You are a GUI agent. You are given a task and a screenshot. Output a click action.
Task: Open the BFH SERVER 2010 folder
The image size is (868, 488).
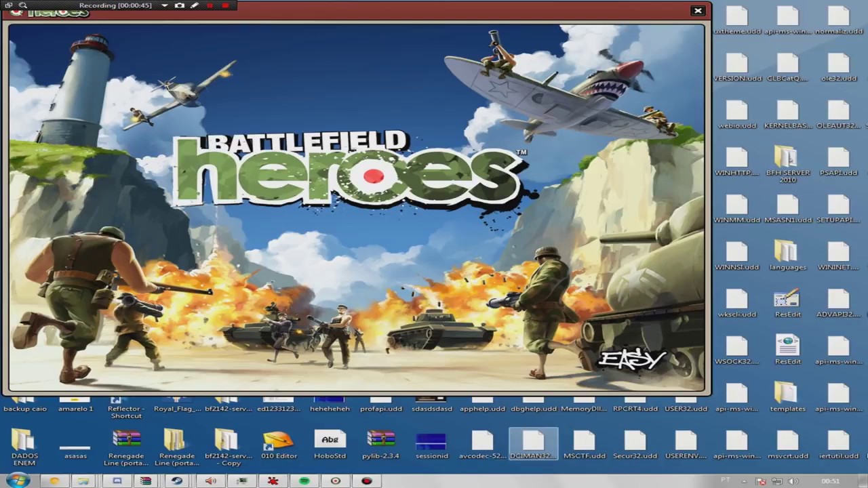pos(787,163)
